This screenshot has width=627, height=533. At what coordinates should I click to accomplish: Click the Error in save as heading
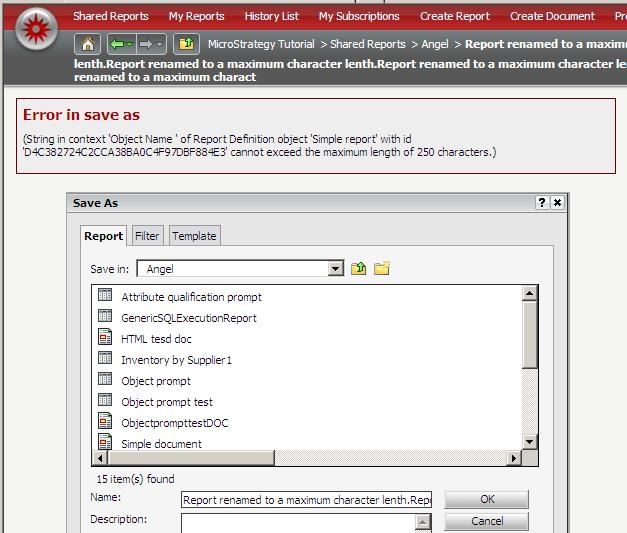click(x=81, y=115)
